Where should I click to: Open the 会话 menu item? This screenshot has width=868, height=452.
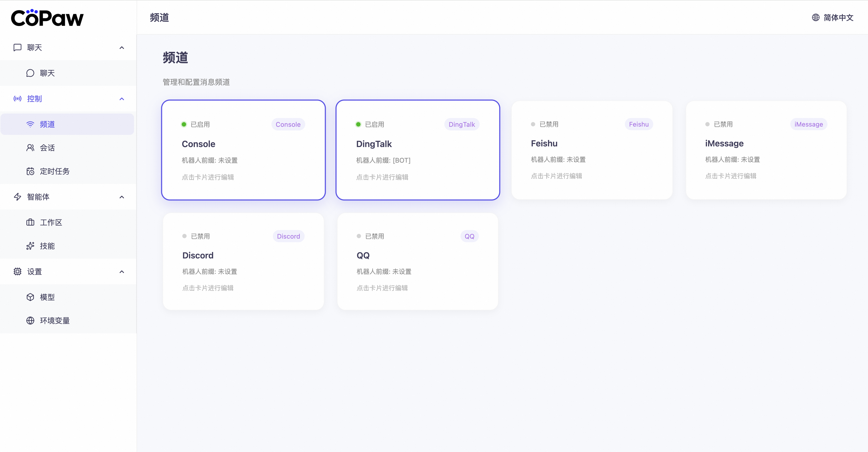pyautogui.click(x=48, y=148)
